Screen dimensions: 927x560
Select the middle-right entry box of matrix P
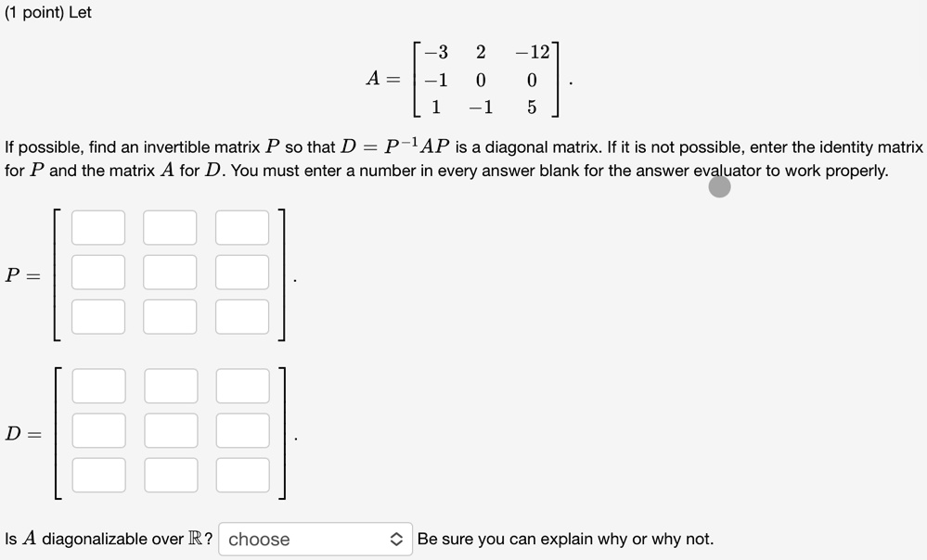coord(241,272)
